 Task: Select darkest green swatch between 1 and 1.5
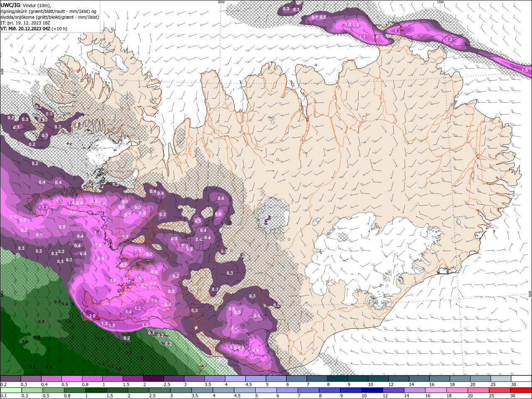pos(95,390)
